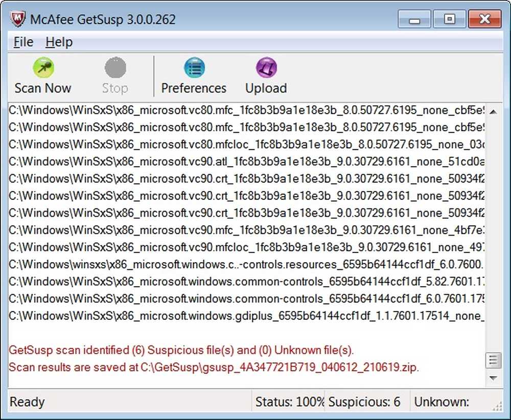The width and height of the screenshot is (511, 420).
Task: Open the Preferences icon
Action: [194, 76]
